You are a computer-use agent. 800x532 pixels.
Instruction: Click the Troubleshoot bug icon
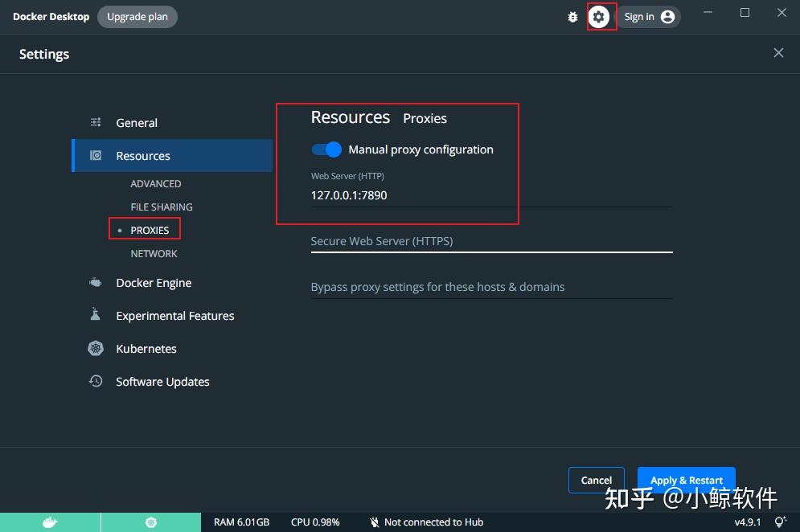pyautogui.click(x=573, y=16)
